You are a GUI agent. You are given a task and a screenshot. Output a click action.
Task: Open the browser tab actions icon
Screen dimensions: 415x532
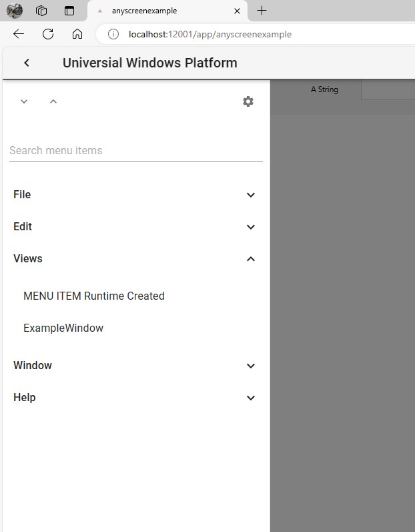(x=69, y=11)
